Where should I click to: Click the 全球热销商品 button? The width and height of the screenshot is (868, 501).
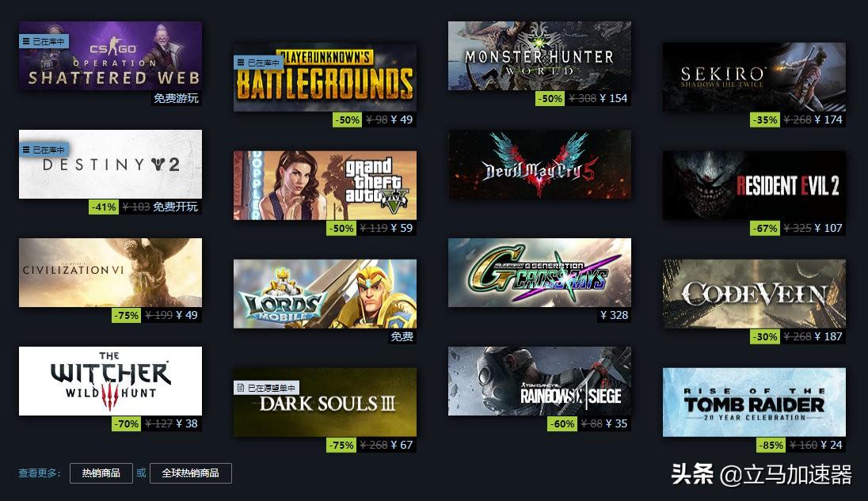point(190,473)
